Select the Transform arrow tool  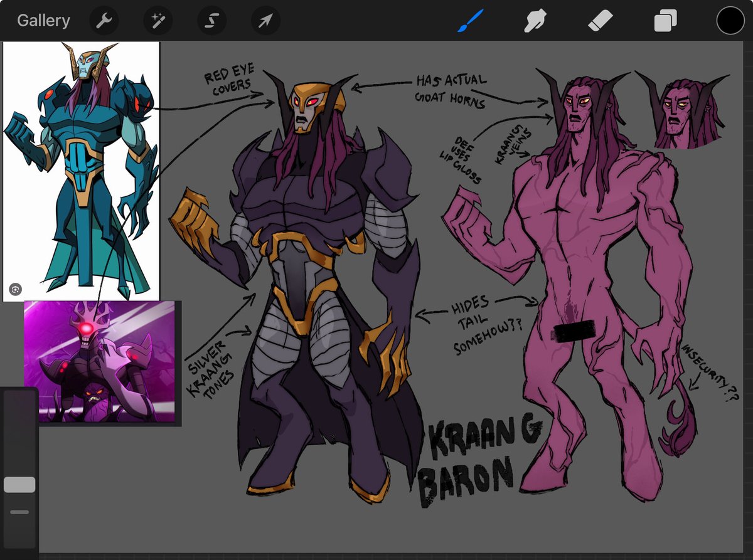(266, 21)
